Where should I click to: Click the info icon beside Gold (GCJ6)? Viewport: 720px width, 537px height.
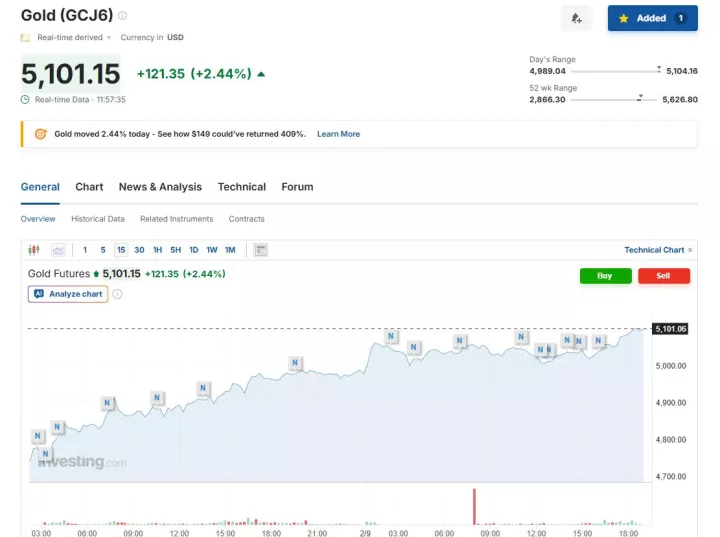coord(123,16)
